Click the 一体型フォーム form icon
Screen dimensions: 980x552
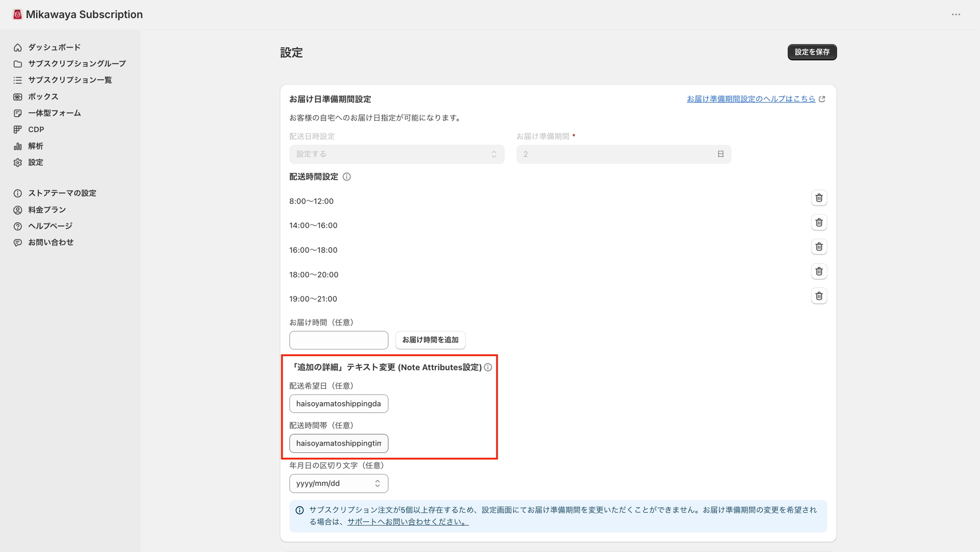18,113
